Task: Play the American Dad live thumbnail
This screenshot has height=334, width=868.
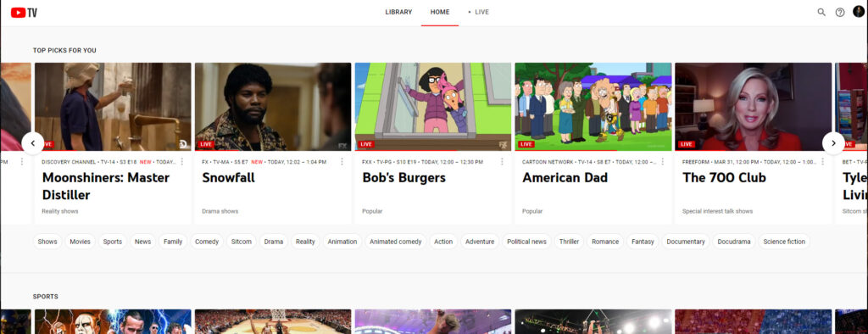Action: tap(593, 106)
